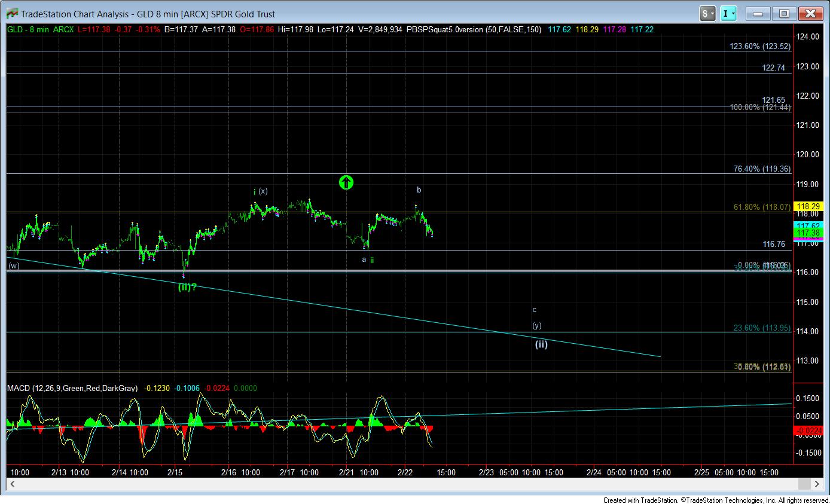This screenshot has width=830, height=504.
Task: Maximize the Chart Analysis window
Action: pyautogui.click(x=784, y=13)
